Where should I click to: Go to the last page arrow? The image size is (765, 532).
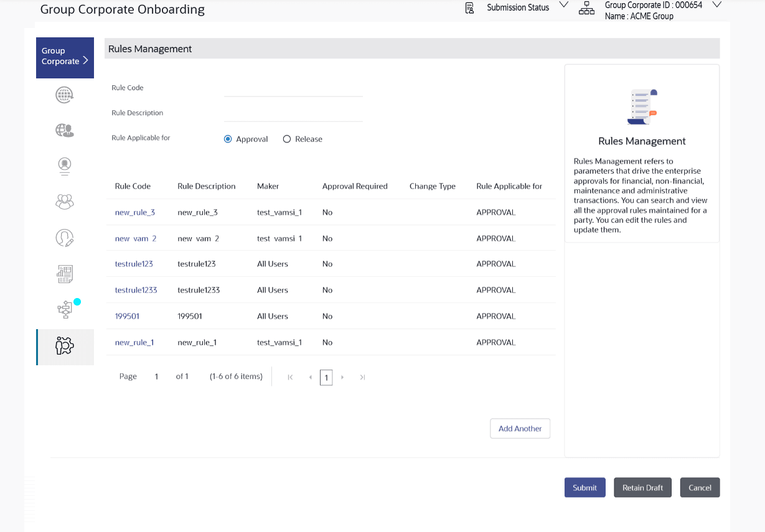[362, 377]
